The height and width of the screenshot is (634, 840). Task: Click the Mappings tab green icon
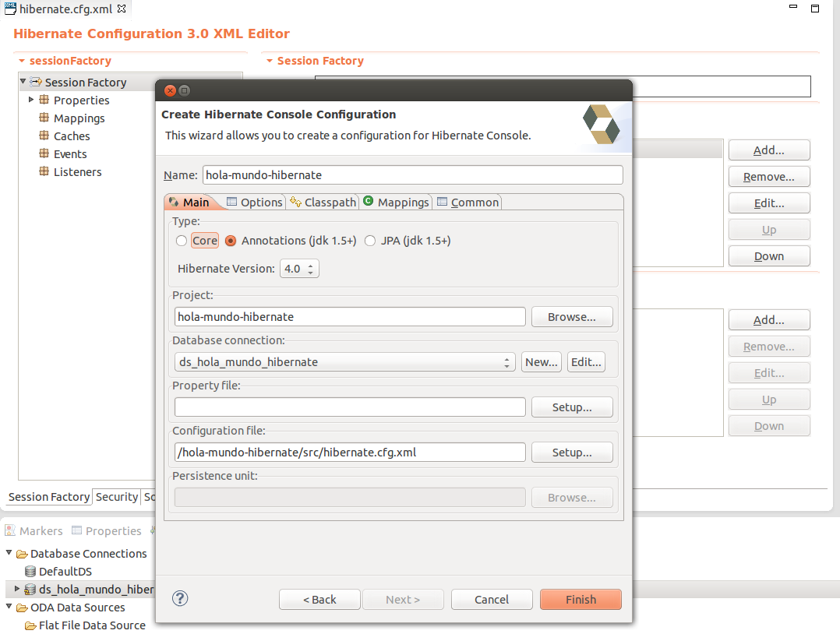pos(368,201)
